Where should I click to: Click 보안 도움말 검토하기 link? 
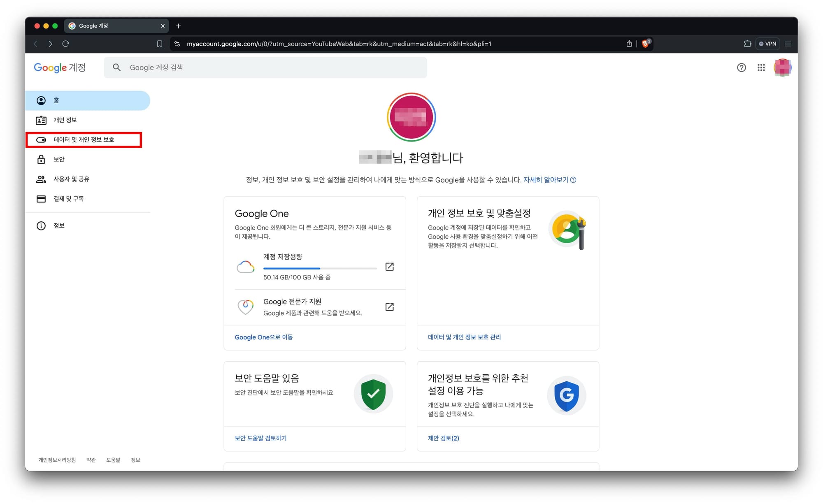point(260,438)
